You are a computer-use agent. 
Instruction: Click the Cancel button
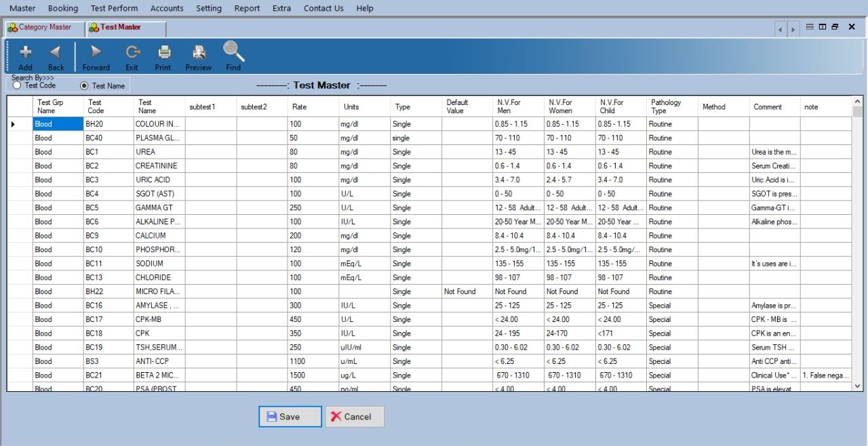pyautogui.click(x=355, y=417)
